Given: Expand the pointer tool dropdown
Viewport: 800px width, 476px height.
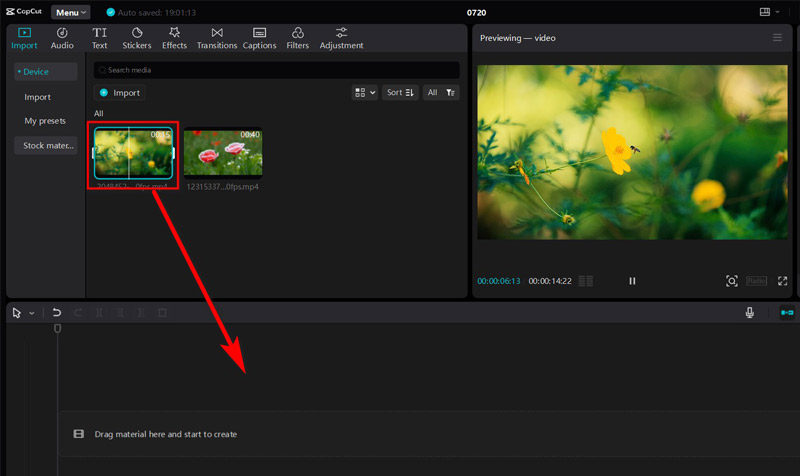Looking at the screenshot, I should 32,313.
